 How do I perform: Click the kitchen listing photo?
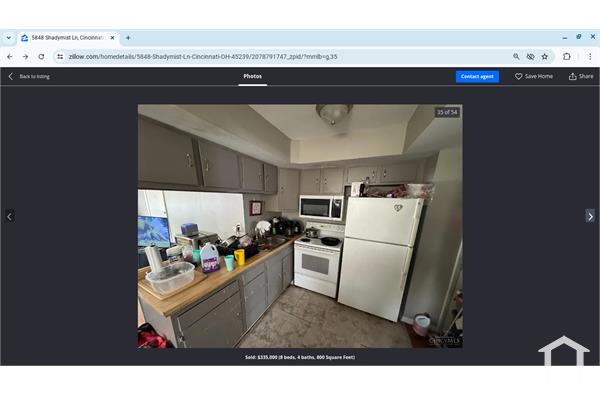pos(300,226)
